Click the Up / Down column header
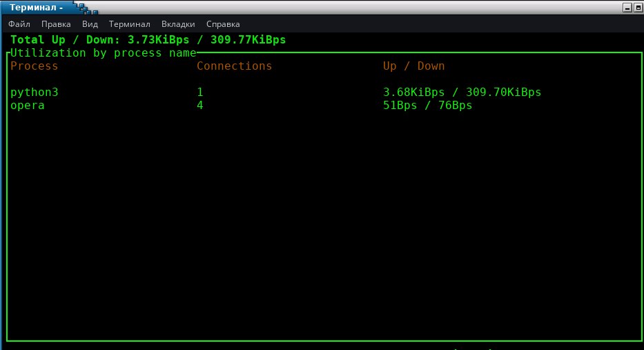644x350 pixels. pos(413,66)
